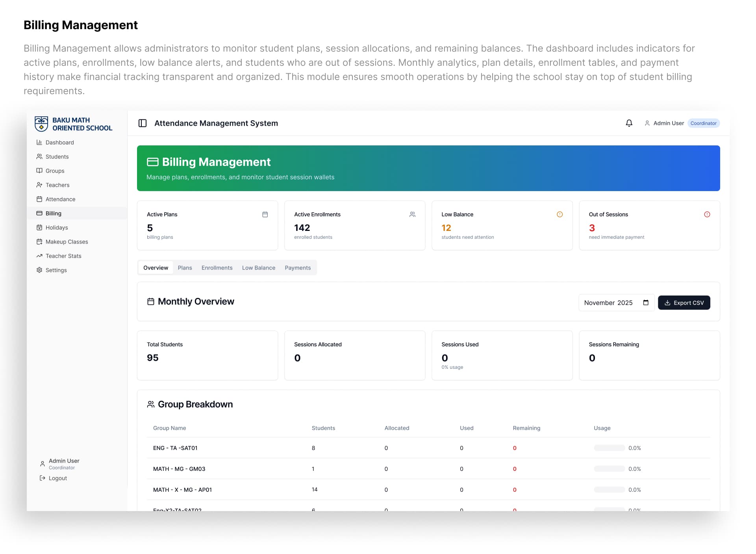
Task: Click the Group Breakdown people icon
Action: [x=151, y=404]
